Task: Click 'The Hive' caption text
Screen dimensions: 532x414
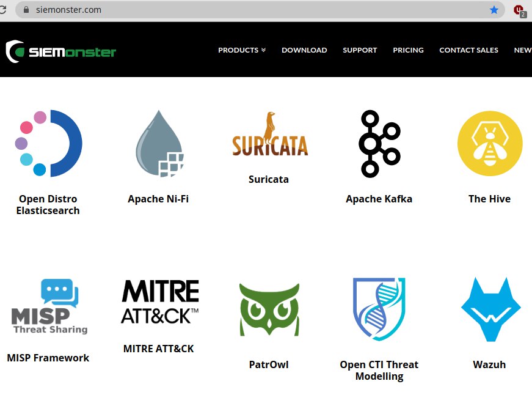Action: tap(489, 199)
